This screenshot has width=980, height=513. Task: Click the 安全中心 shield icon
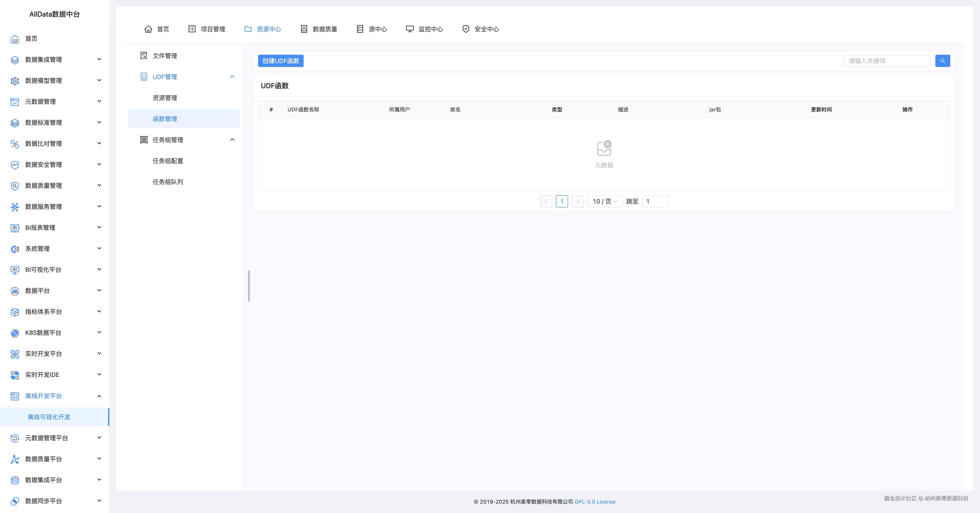466,29
